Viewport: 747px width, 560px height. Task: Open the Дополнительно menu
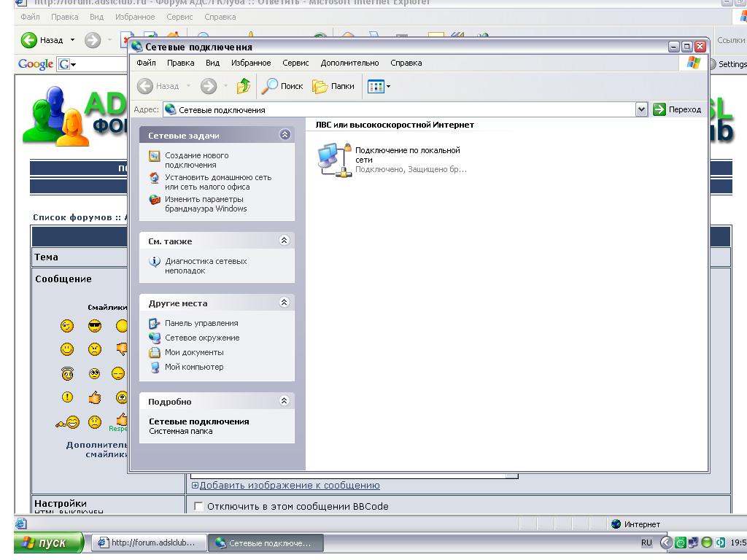point(349,63)
